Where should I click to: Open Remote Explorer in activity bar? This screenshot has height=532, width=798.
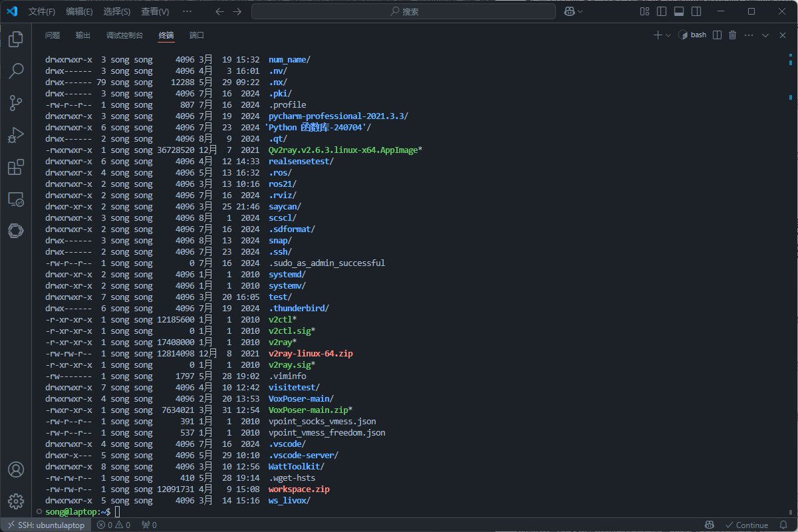16,199
